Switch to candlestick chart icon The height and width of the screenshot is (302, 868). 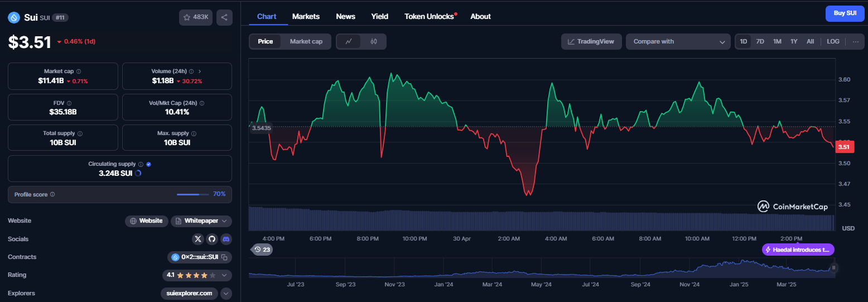[374, 41]
